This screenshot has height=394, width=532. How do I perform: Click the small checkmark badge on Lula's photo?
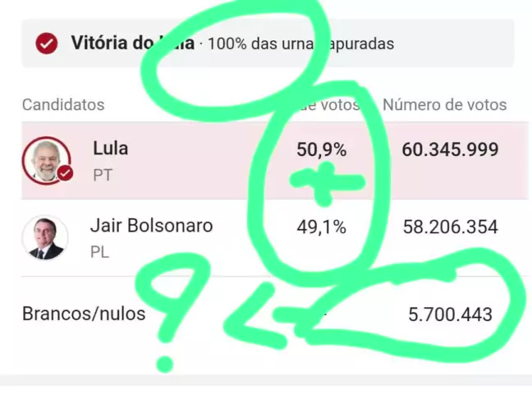[65, 174]
